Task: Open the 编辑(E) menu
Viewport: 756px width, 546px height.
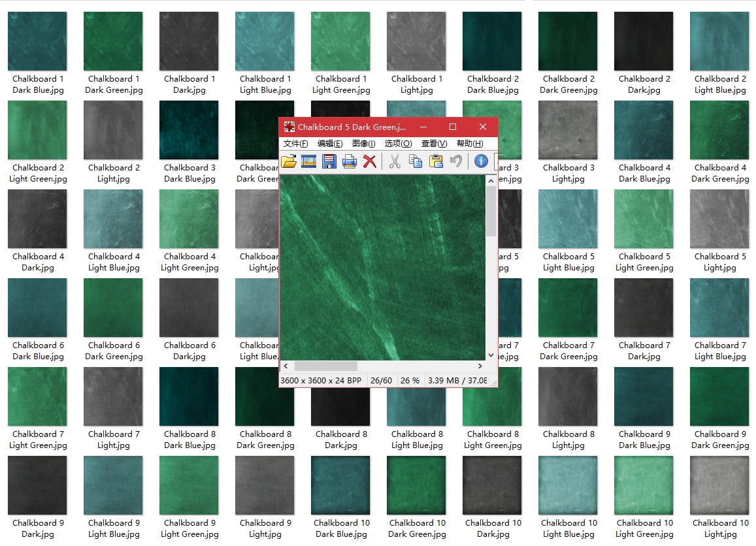Action: coord(330,144)
